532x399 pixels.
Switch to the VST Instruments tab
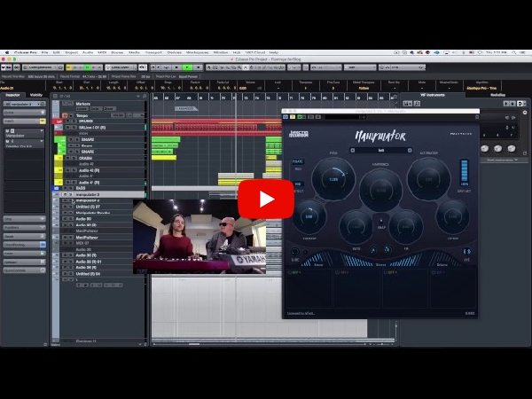(x=433, y=95)
